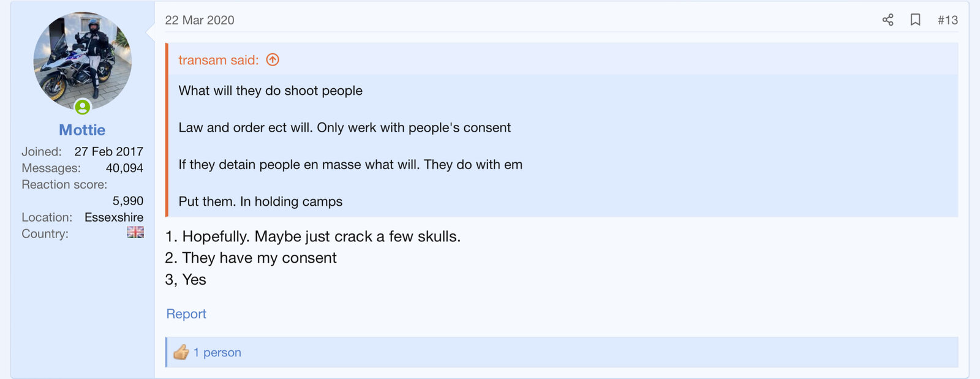Click the thumbs up reaction icon
Screen dimensions: 980x379
click(181, 352)
